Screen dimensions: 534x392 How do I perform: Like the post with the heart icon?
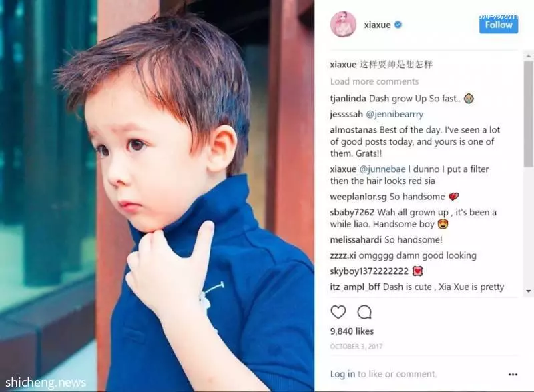click(338, 312)
